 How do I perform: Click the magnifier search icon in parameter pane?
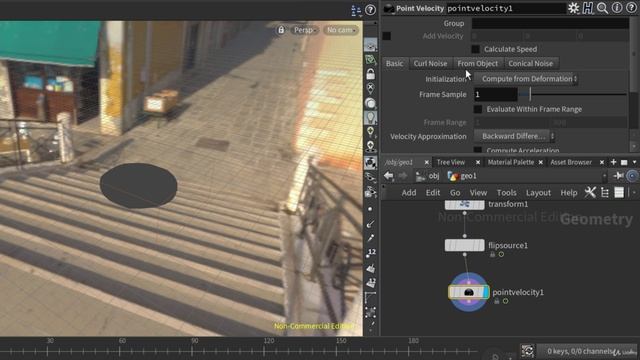pos(602,8)
